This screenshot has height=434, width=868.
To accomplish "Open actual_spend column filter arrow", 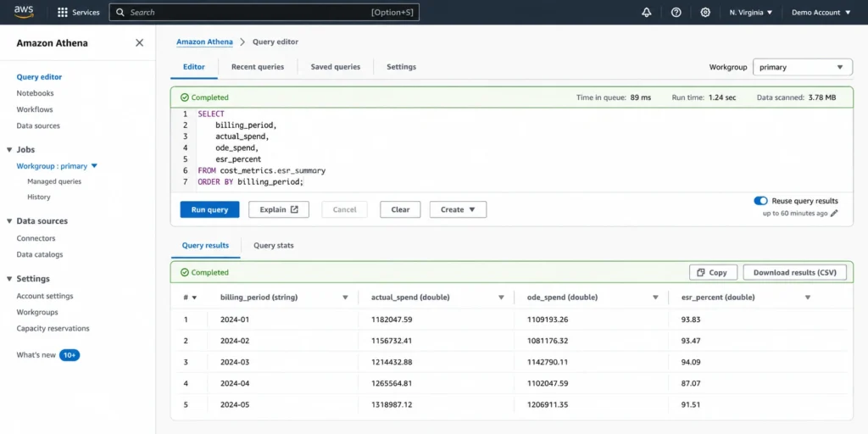I will coord(501,298).
